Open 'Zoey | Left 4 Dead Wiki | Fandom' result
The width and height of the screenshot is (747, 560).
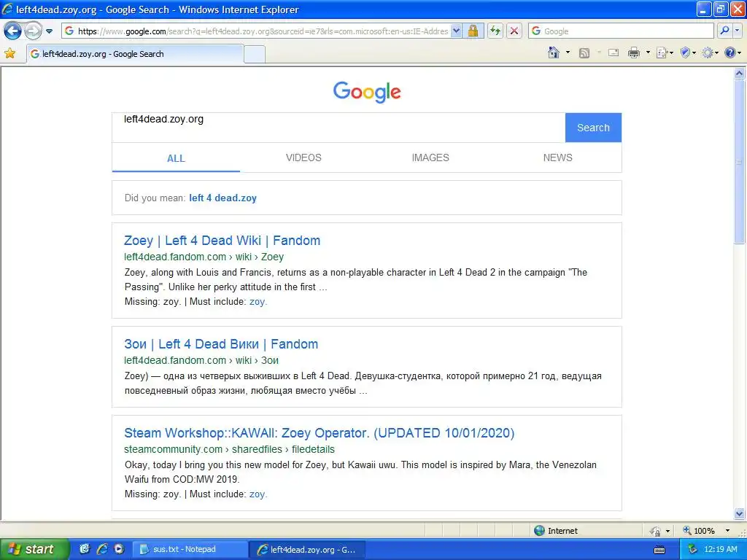pyautogui.click(x=222, y=241)
